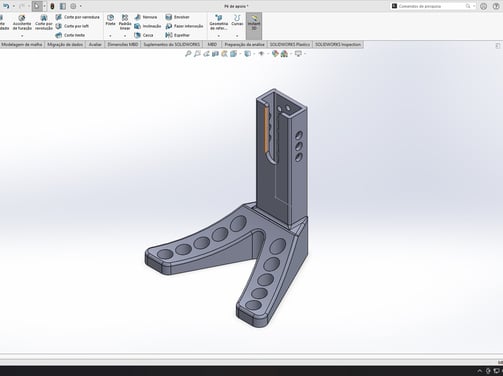Open the Filete dropdown arrow
503x376 pixels.
[x=110, y=36]
